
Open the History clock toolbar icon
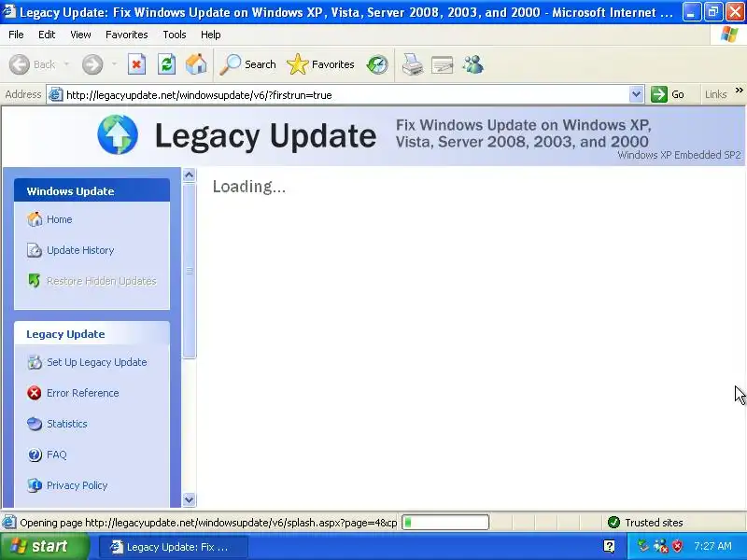point(377,64)
